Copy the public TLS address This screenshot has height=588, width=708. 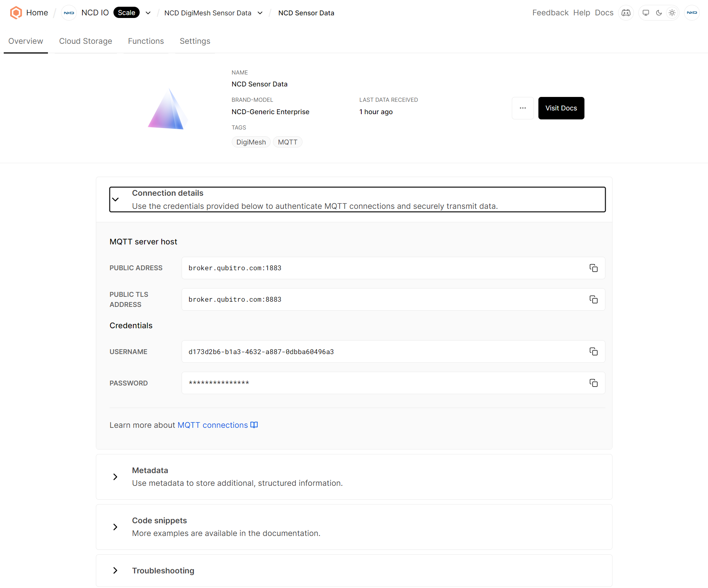click(593, 299)
